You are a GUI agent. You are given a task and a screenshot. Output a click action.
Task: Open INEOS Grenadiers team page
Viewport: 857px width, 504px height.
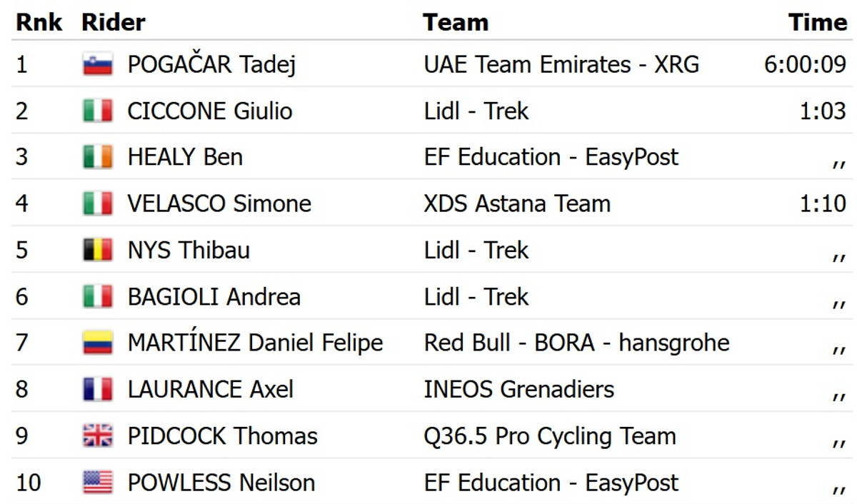point(518,390)
